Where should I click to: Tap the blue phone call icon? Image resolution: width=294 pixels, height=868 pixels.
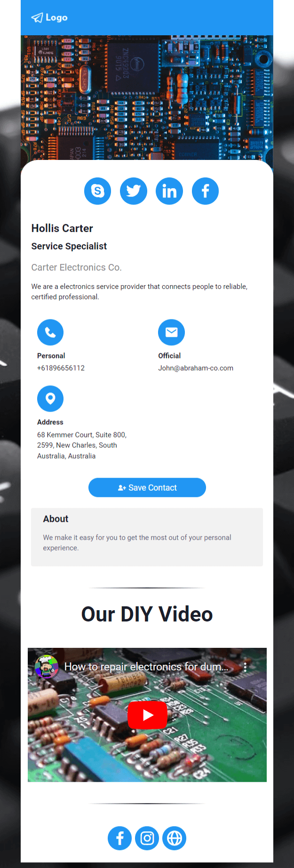pos(50,333)
